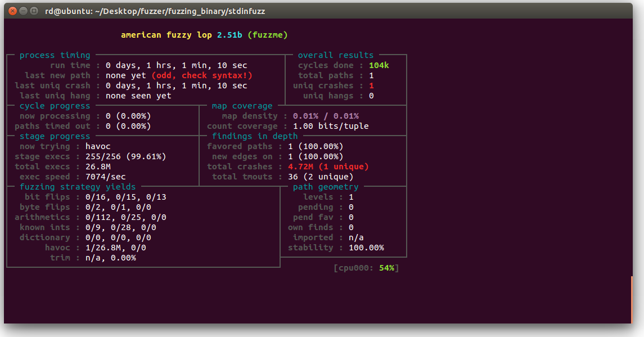This screenshot has height=337, width=644.
Task: Click the 'path geometry' heading
Action: [326, 187]
